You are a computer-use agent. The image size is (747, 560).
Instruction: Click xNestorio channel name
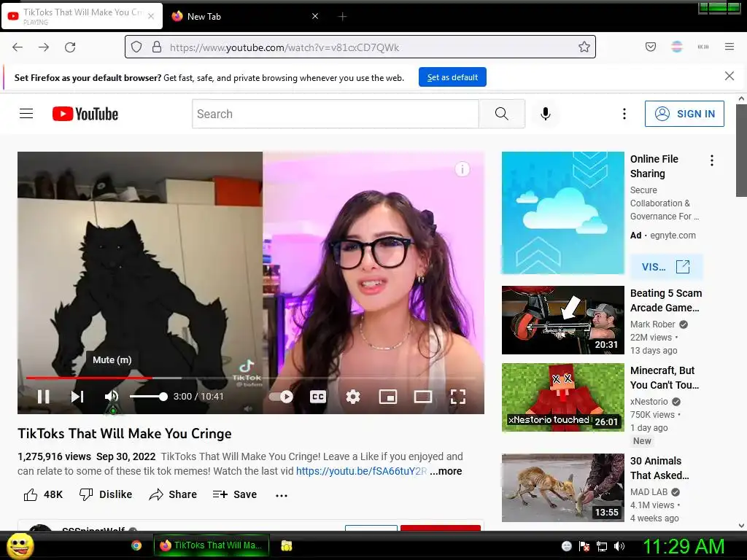tap(649, 402)
